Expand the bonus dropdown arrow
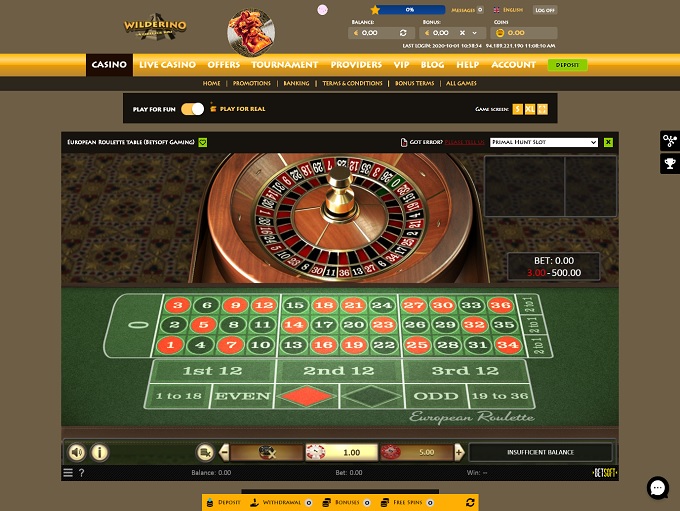Image resolution: width=680 pixels, height=511 pixels. [474, 33]
